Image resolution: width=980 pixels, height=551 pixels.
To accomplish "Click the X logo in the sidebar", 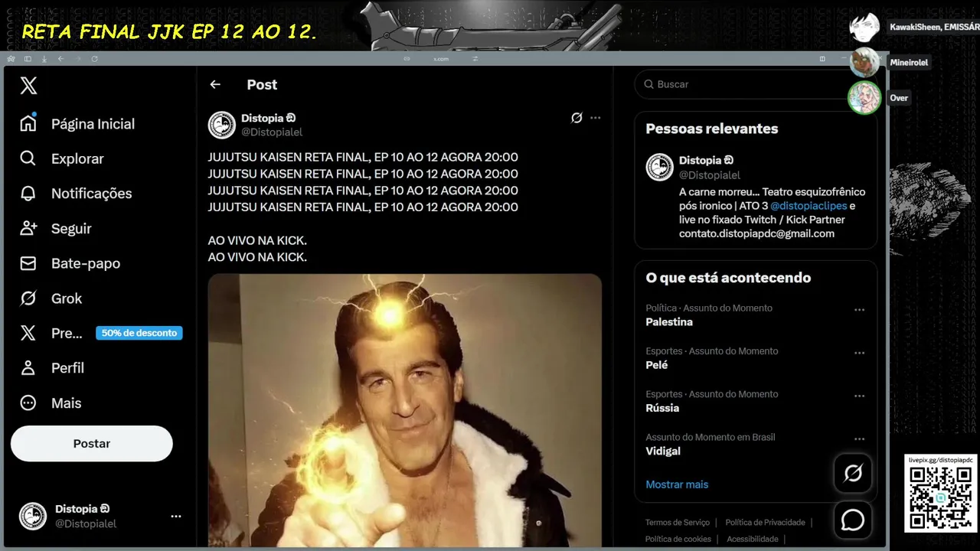I will click(28, 86).
